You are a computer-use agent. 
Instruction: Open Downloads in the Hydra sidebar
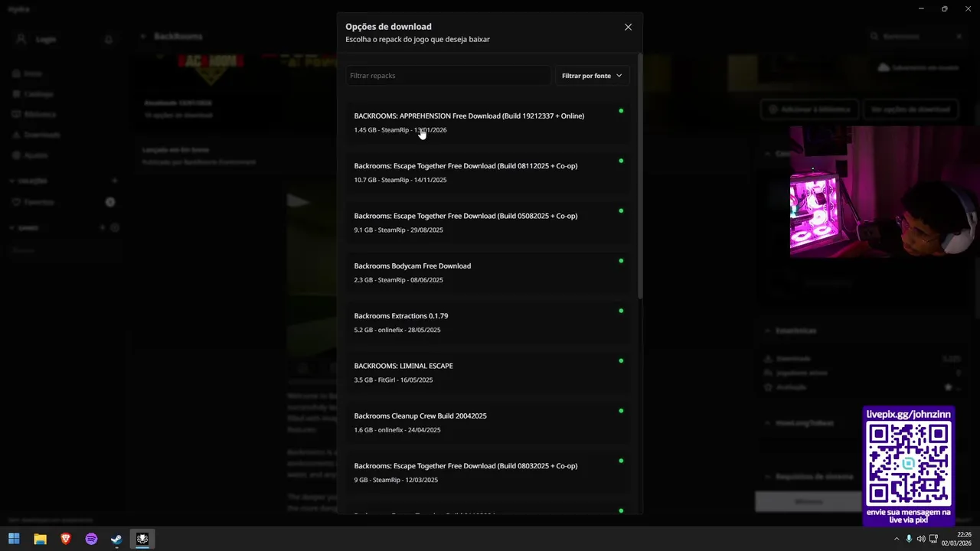[42, 135]
